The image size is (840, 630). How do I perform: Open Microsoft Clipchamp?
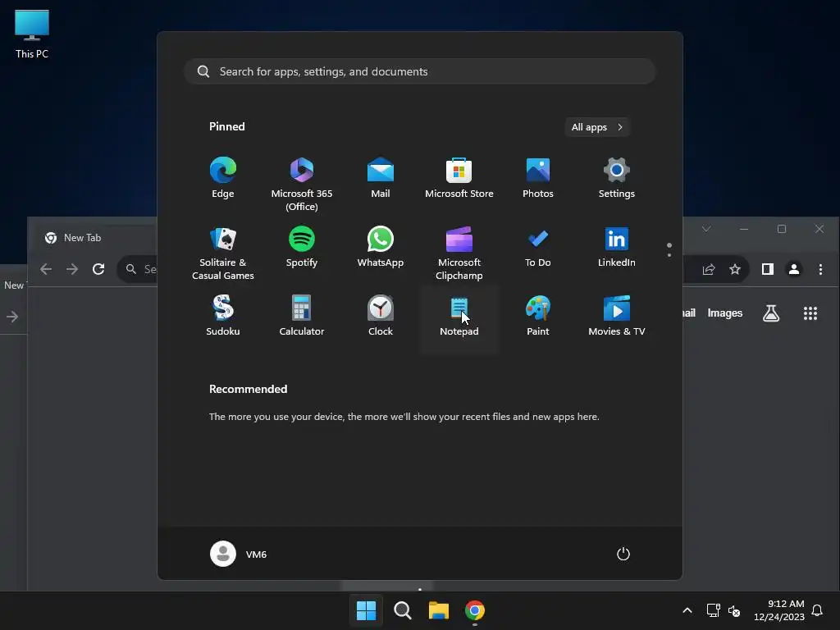click(x=459, y=253)
